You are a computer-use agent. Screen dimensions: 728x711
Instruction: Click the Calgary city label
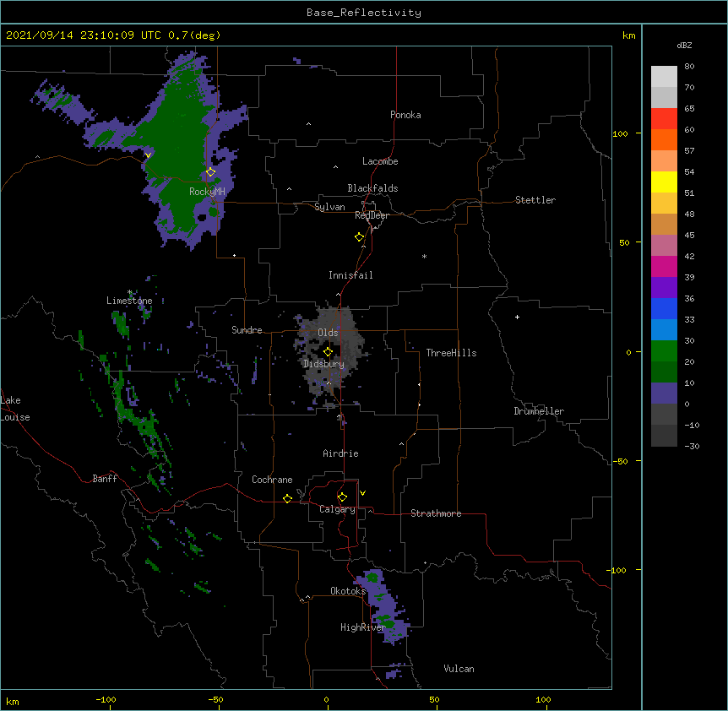pos(337,509)
